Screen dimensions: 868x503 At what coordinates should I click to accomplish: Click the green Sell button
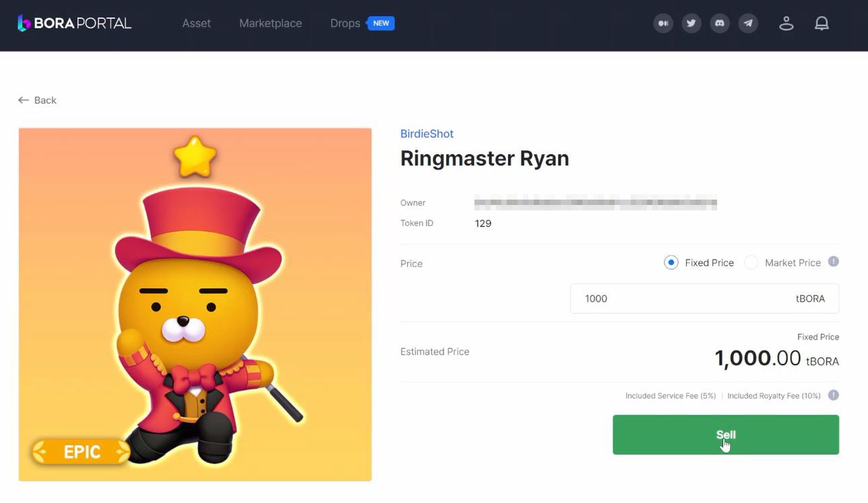pyautogui.click(x=726, y=435)
